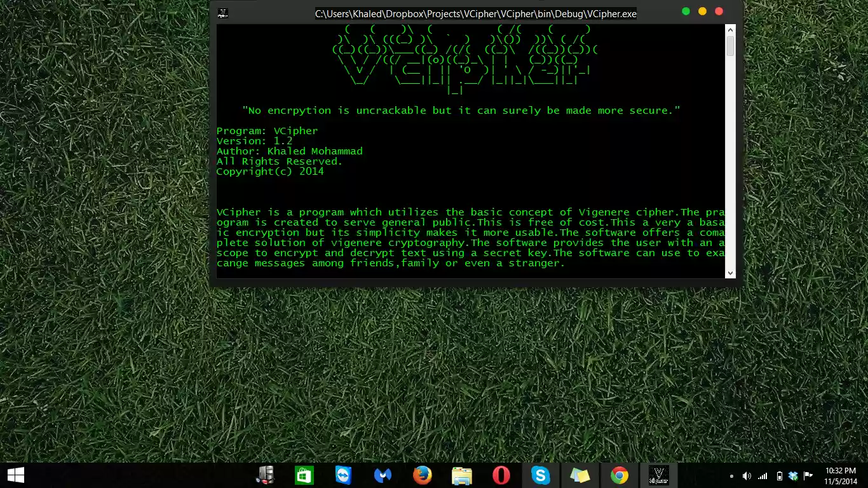The width and height of the screenshot is (868, 488).
Task: Open the Action Center flag icon
Action: pyautogui.click(x=808, y=475)
